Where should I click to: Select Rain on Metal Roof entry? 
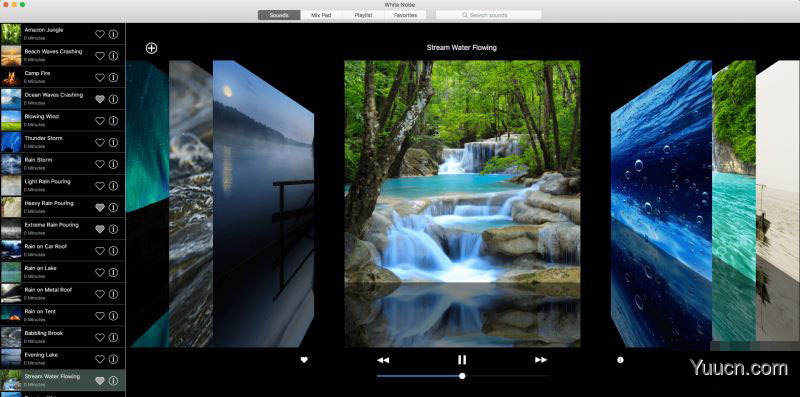pos(62,294)
